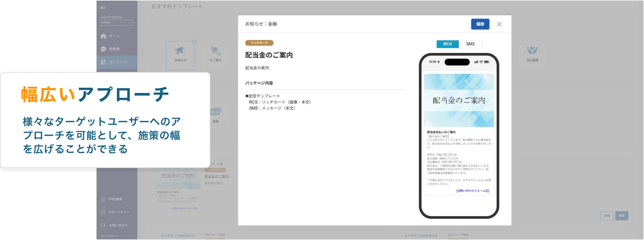Open サポートサイト external link

coord(103,212)
